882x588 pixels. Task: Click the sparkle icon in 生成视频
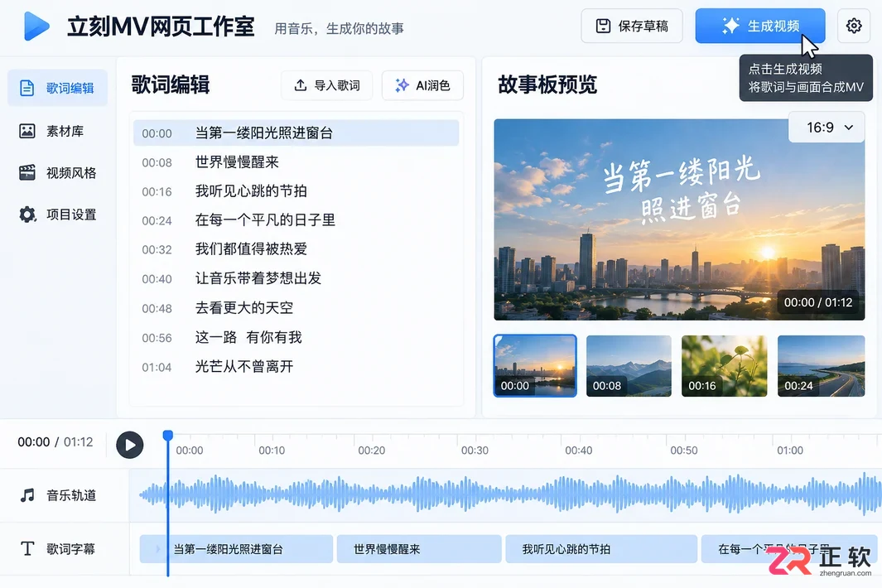click(730, 26)
